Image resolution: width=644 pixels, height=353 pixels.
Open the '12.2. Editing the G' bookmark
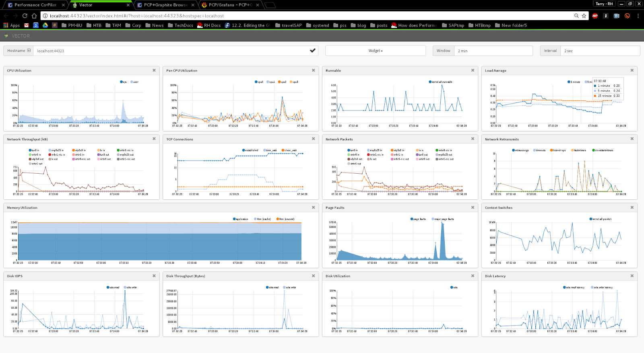[248, 25]
